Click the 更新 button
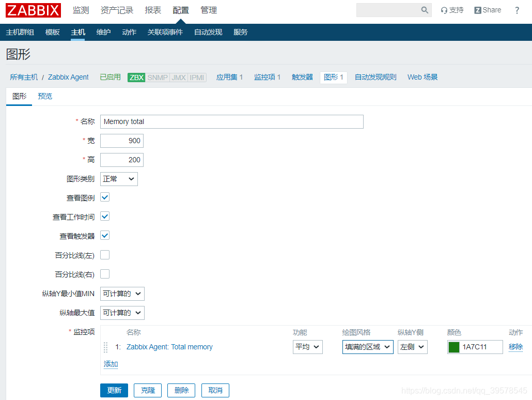The image size is (532, 400). 114,391
